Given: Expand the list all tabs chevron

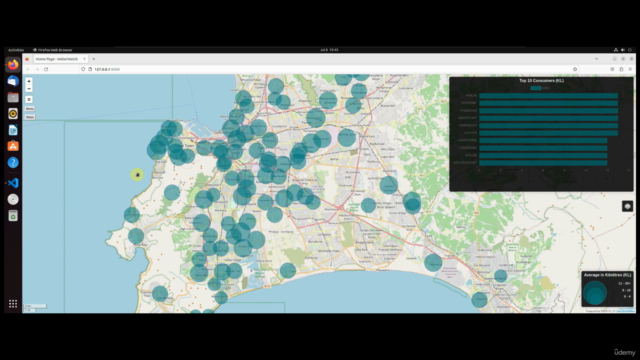Looking at the screenshot, I should [x=596, y=59].
